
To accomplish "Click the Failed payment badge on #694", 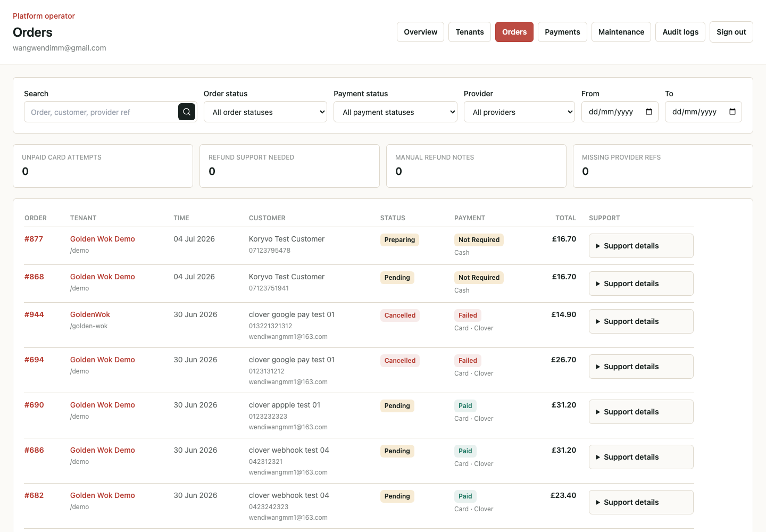I will click(468, 361).
